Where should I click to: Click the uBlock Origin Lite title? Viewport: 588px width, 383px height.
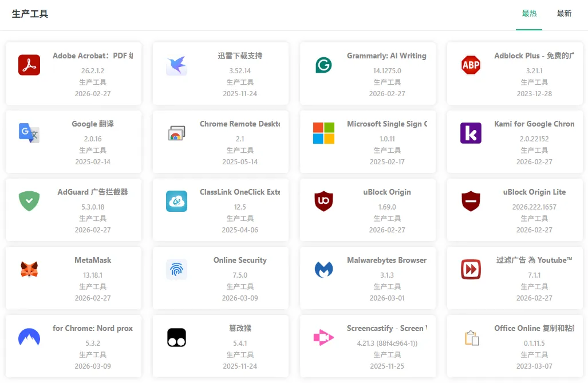click(534, 192)
